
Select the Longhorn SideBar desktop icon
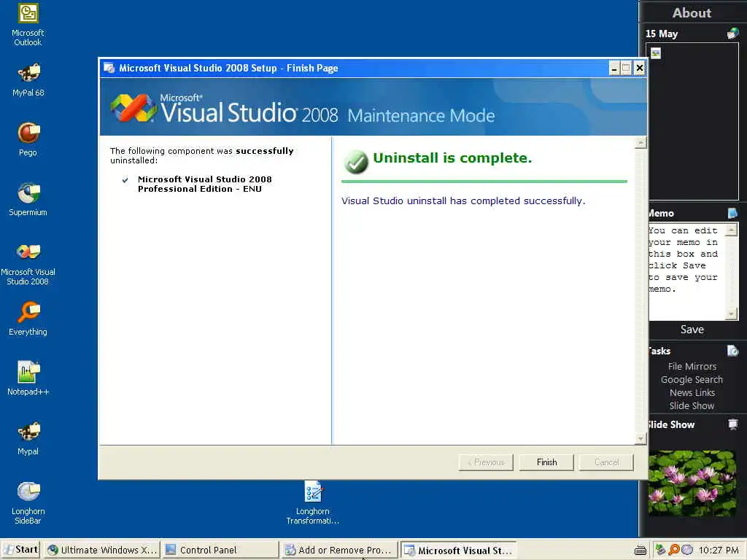click(x=28, y=503)
